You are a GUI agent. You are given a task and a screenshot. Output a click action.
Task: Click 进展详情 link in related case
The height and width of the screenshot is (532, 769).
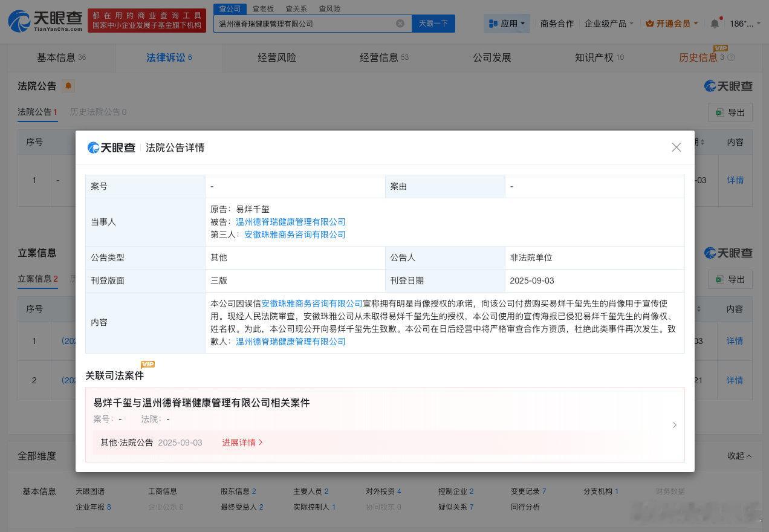[242, 443]
